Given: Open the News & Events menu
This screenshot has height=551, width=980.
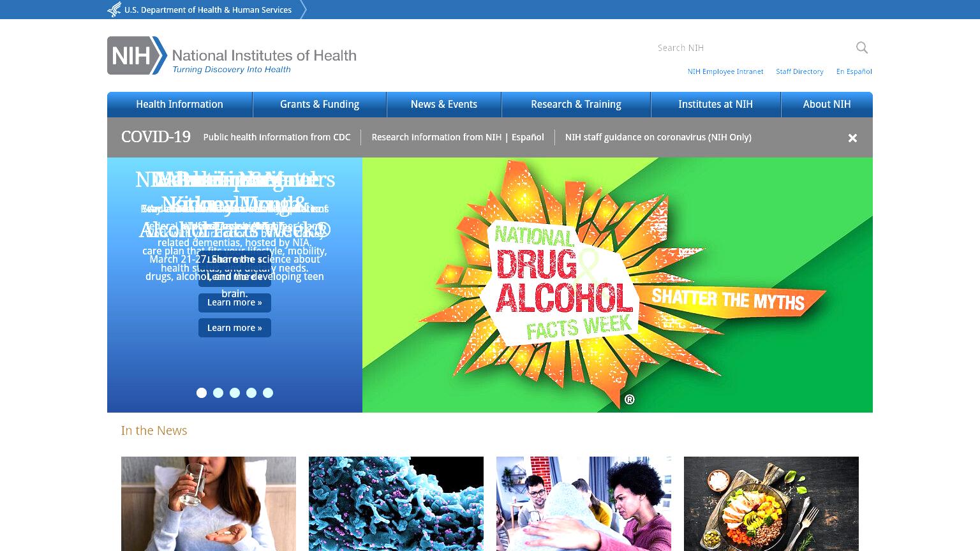Looking at the screenshot, I should coord(444,105).
